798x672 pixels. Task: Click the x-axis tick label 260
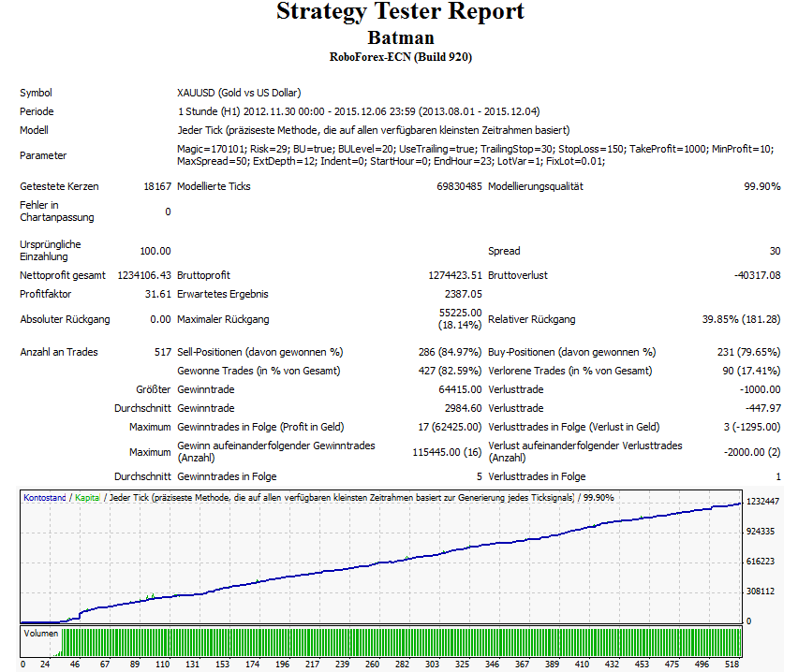[372, 665]
